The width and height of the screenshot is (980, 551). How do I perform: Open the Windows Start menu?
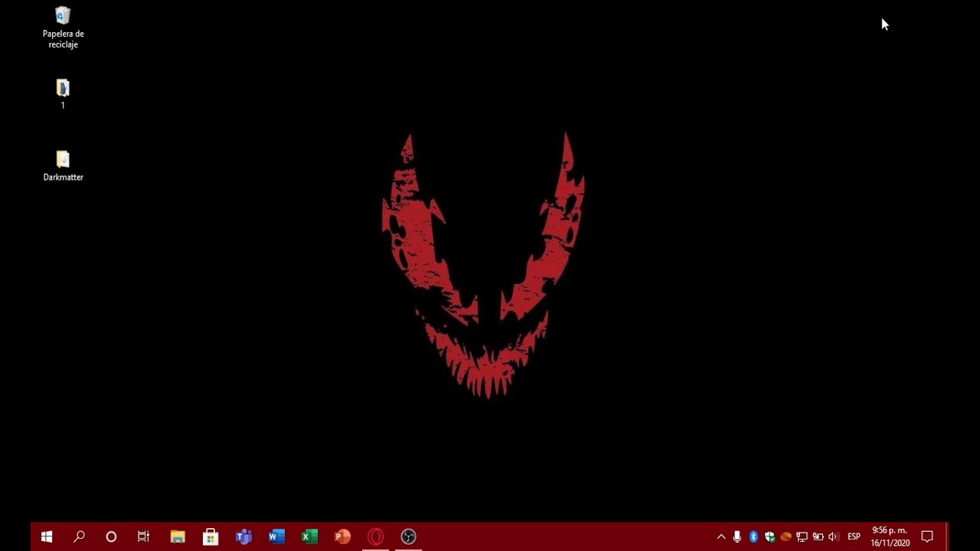tap(47, 536)
